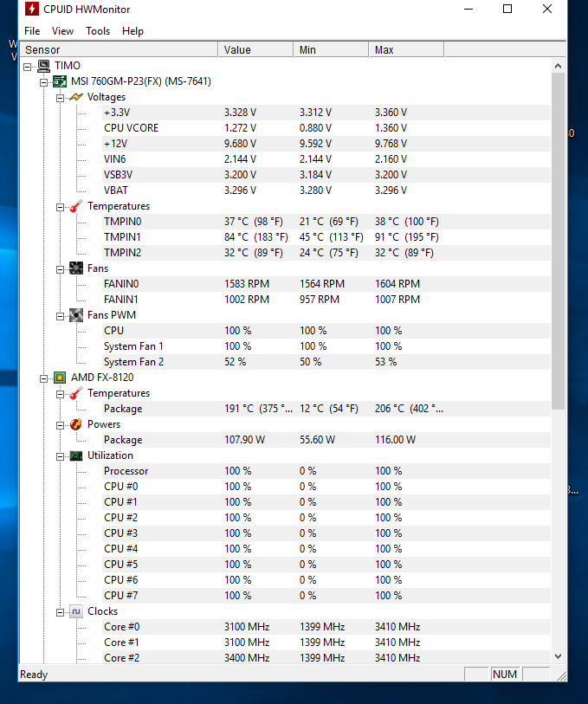Select the Processor utilization row
Viewport: 588px width, 704px height.
click(326, 471)
